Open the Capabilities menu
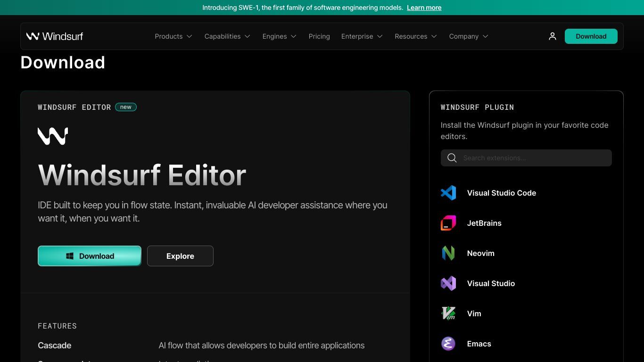The width and height of the screenshot is (644, 362). [x=227, y=36]
